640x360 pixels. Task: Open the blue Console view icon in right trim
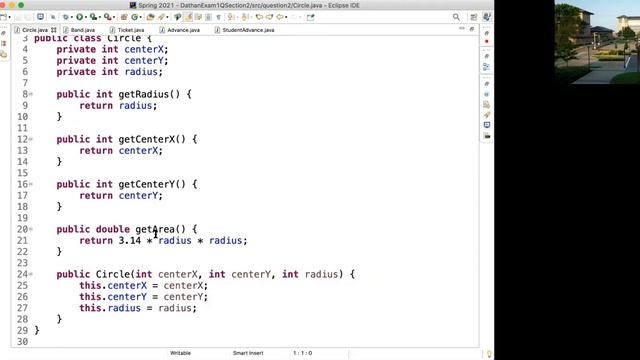pyautogui.click(x=487, y=125)
